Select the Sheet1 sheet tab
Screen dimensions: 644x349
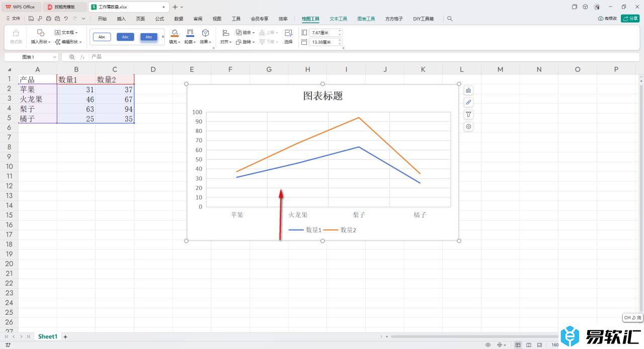tap(48, 336)
